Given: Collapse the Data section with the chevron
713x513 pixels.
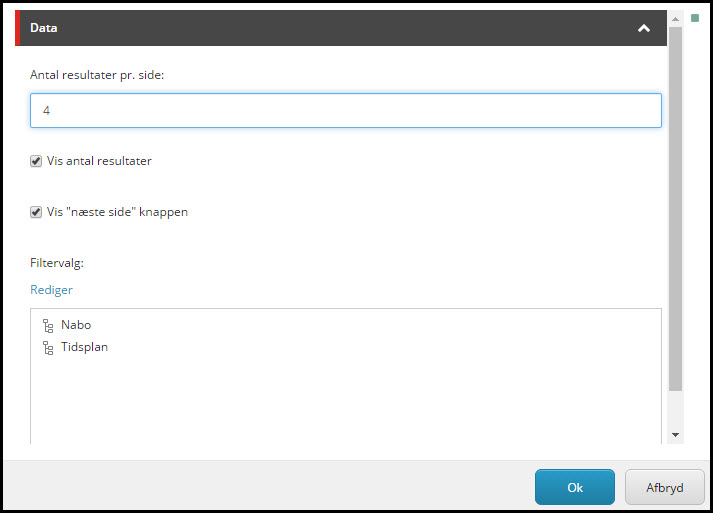Looking at the screenshot, I should pos(643,28).
